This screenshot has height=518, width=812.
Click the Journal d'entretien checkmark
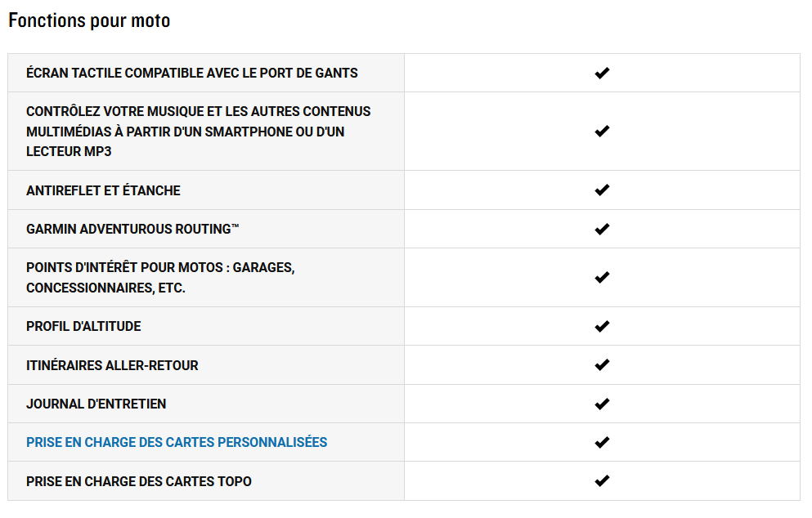coord(602,404)
